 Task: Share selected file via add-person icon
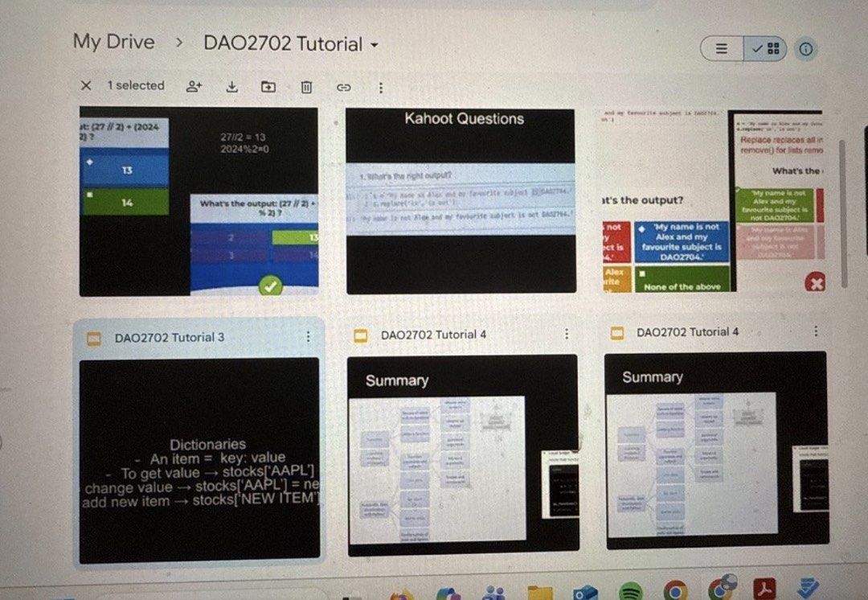(x=194, y=86)
